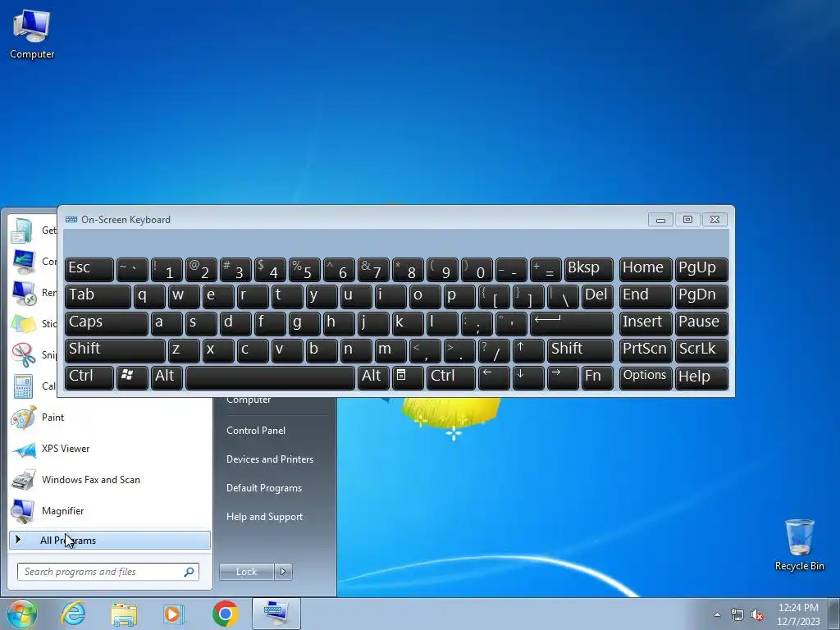The height and width of the screenshot is (630, 840).
Task: Open the Getting Started icon
Action: point(23,231)
